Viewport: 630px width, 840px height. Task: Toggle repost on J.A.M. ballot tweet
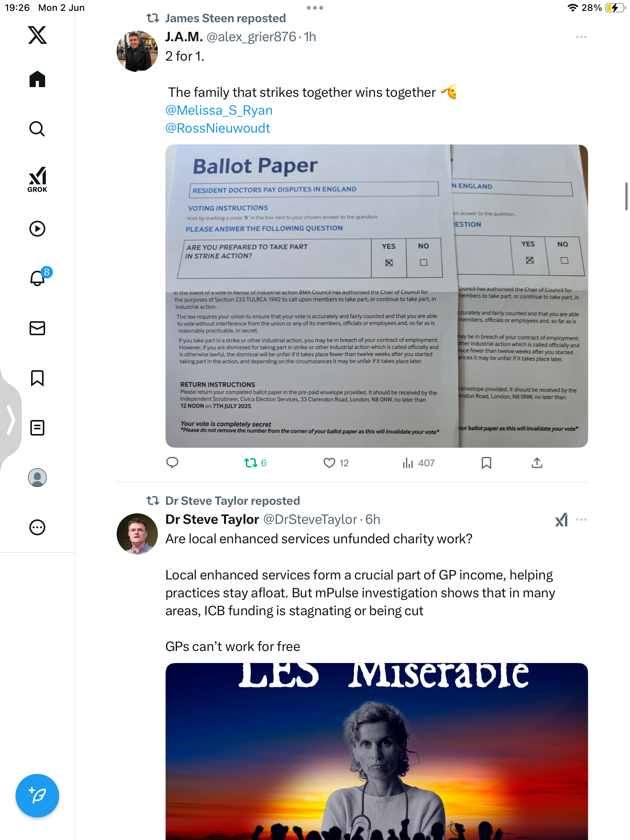coord(255,463)
